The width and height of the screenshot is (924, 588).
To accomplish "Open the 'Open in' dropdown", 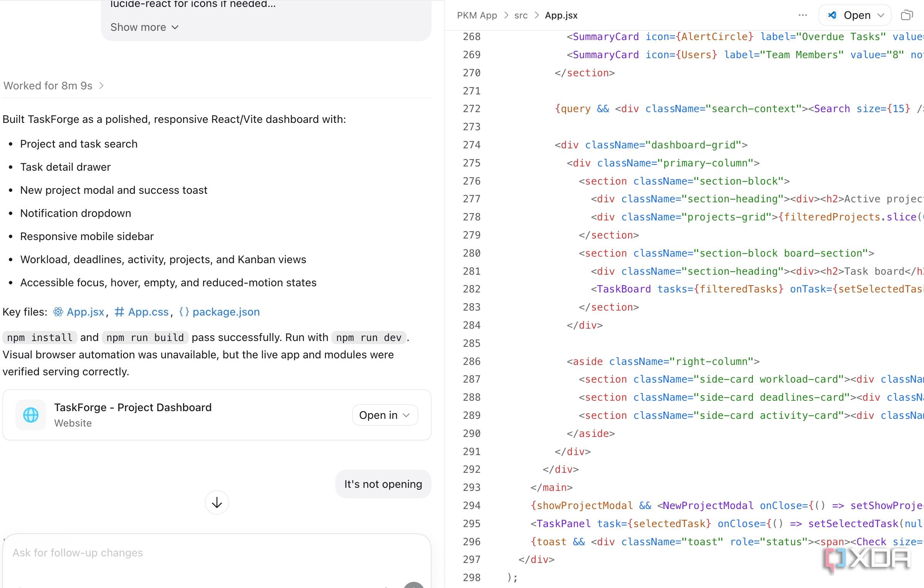I will pos(385,415).
